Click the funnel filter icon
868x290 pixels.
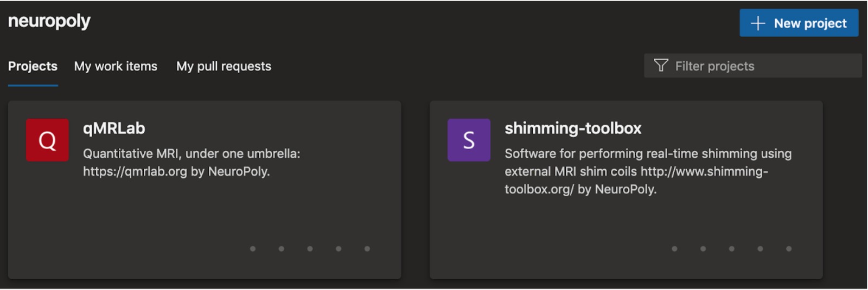pos(661,66)
